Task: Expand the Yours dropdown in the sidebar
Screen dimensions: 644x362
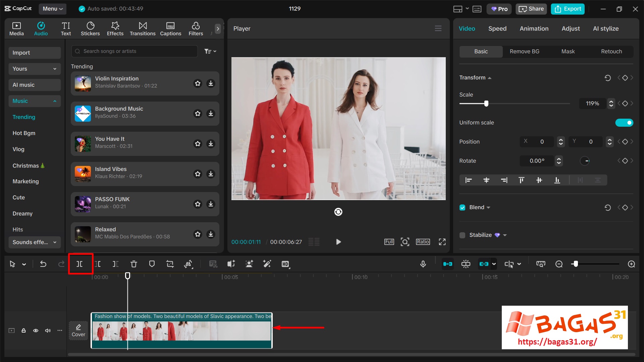Action: (34, 69)
